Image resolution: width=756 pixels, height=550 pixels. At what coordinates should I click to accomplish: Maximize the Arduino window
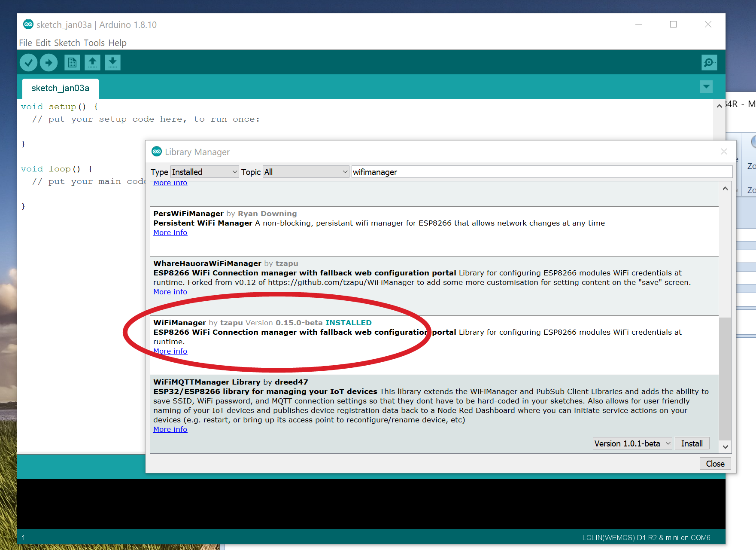673,24
